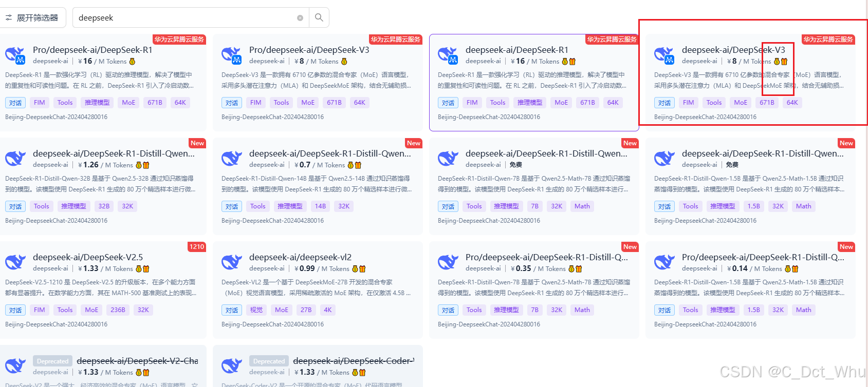This screenshot has height=387, width=868.
Task: Click the coin icon beside Pro DeepSeek-R1 price
Action: [132, 62]
